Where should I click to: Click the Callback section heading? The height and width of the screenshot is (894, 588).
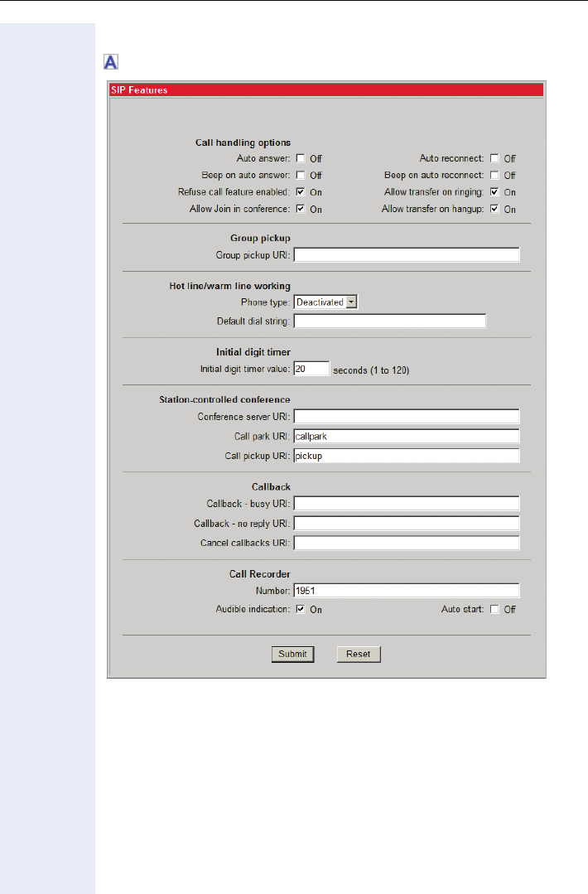pos(271,487)
